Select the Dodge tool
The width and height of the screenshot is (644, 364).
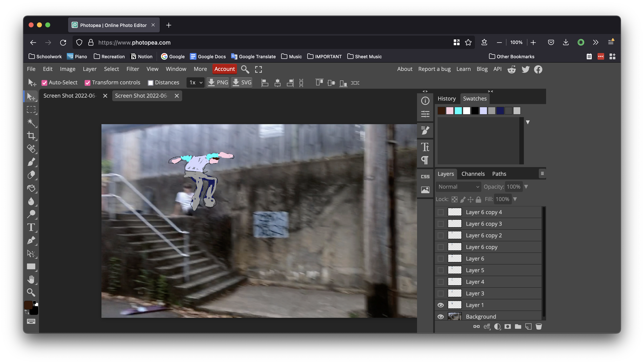click(x=31, y=214)
